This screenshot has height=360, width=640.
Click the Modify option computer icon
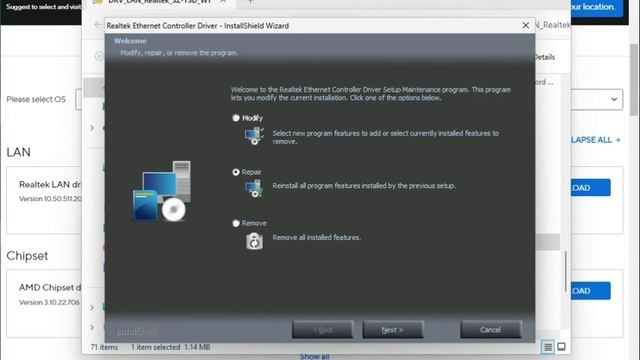pyautogui.click(x=254, y=136)
